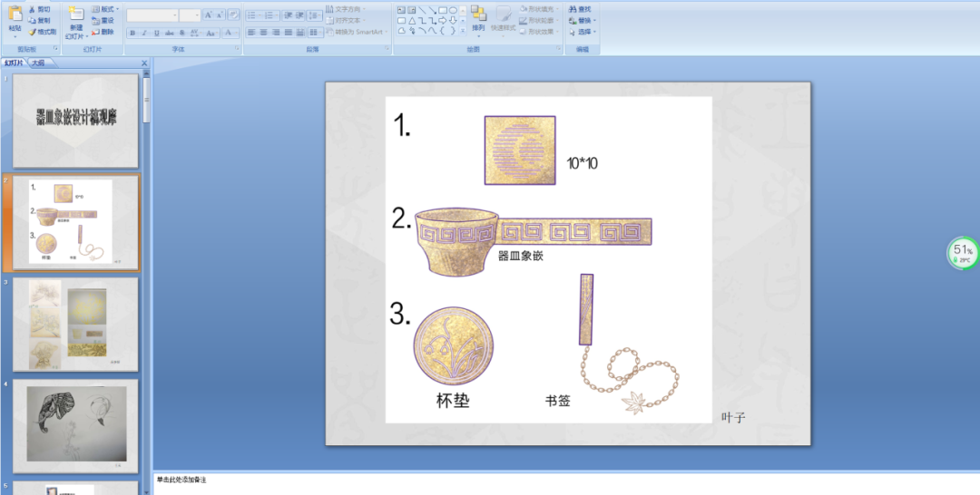Click the Delete (删除) slide button

(103, 32)
